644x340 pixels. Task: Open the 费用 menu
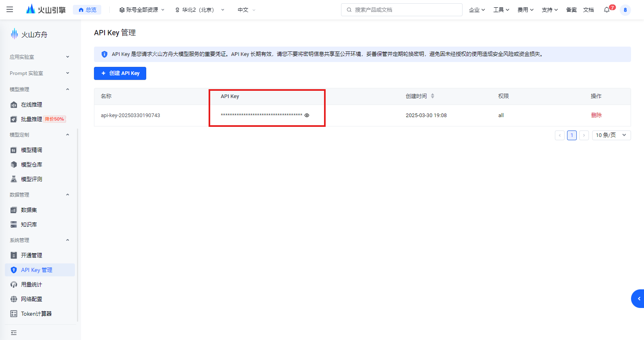[525, 10]
